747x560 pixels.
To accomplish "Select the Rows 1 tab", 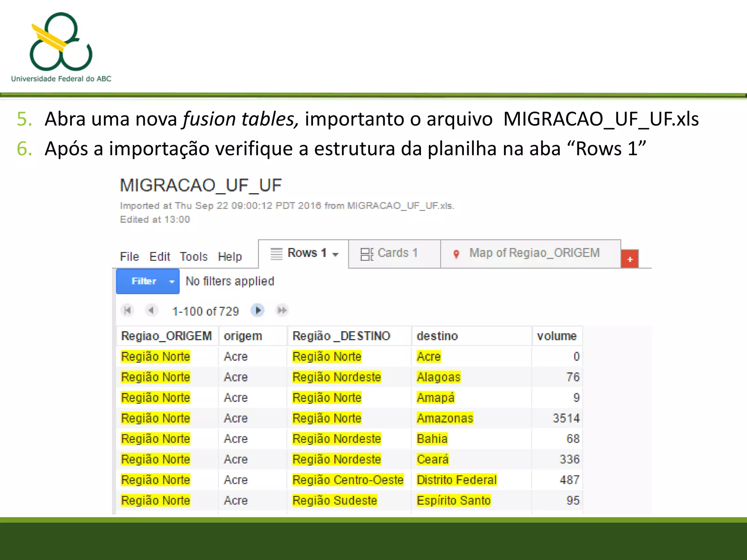I will tap(303, 254).
